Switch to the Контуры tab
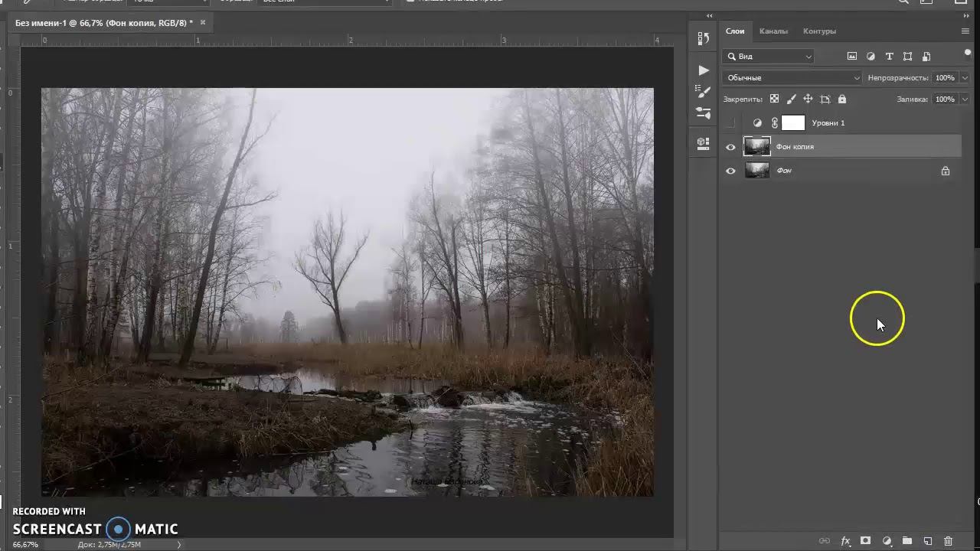Image resolution: width=980 pixels, height=551 pixels. pos(819,31)
